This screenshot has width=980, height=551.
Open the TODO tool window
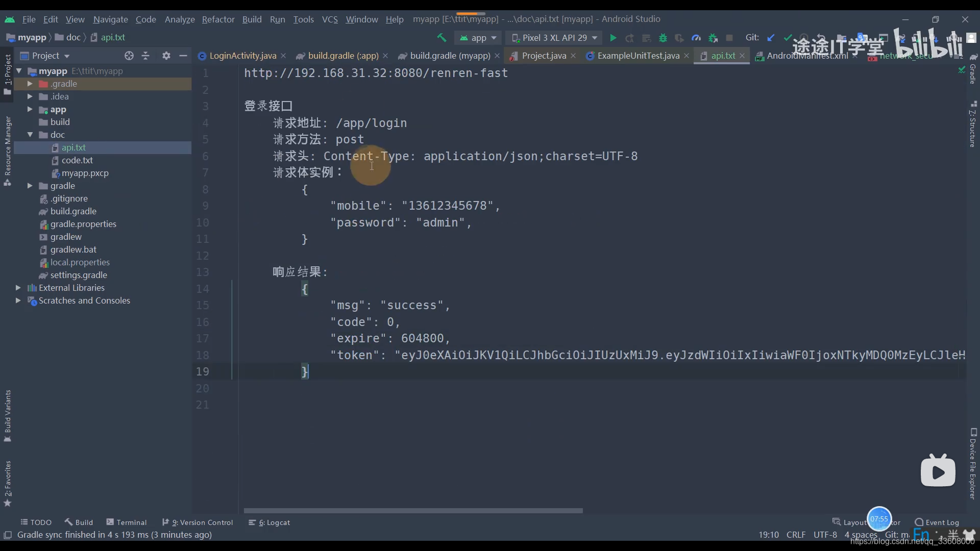36,522
